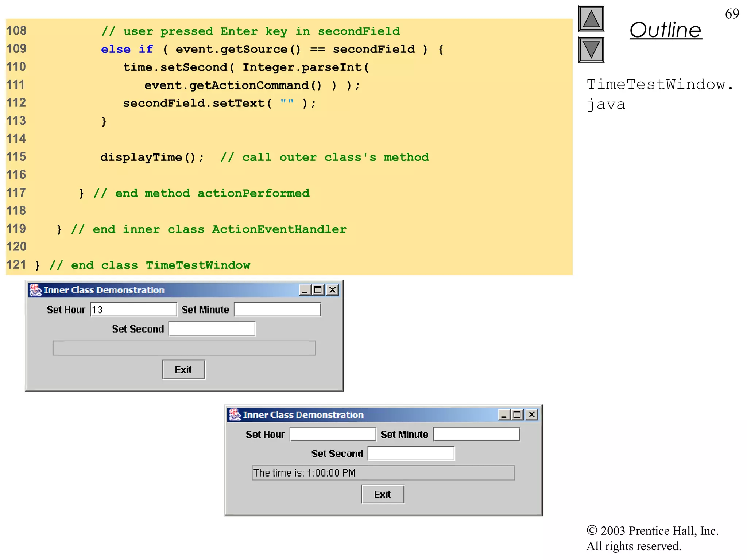
Task: Close the second Inner Class Demonstration window
Action: pyautogui.click(x=532, y=415)
